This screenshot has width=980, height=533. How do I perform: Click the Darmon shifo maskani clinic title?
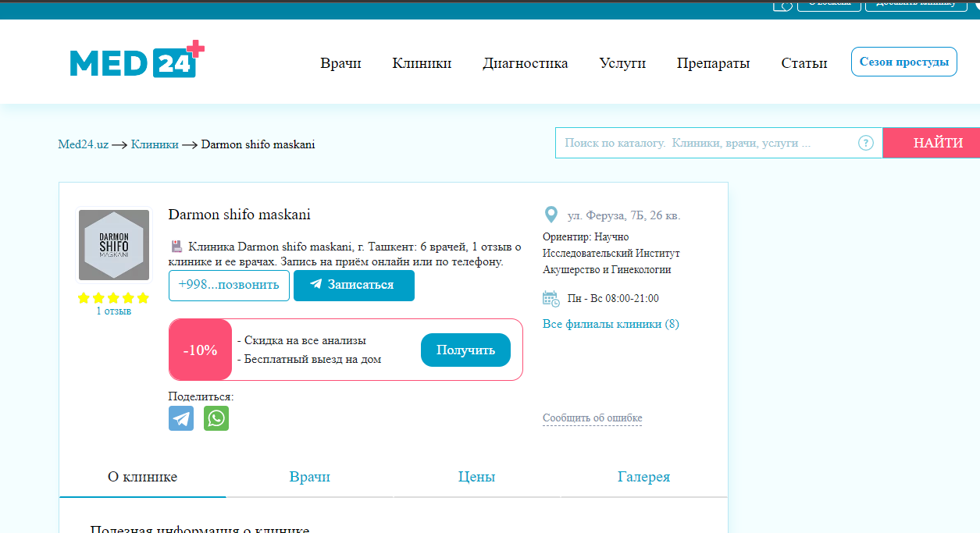(x=239, y=215)
